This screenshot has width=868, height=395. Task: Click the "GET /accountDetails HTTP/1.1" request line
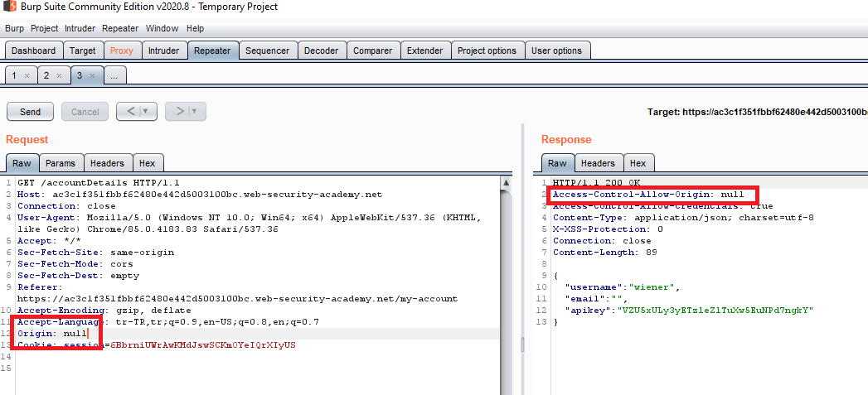point(99,182)
